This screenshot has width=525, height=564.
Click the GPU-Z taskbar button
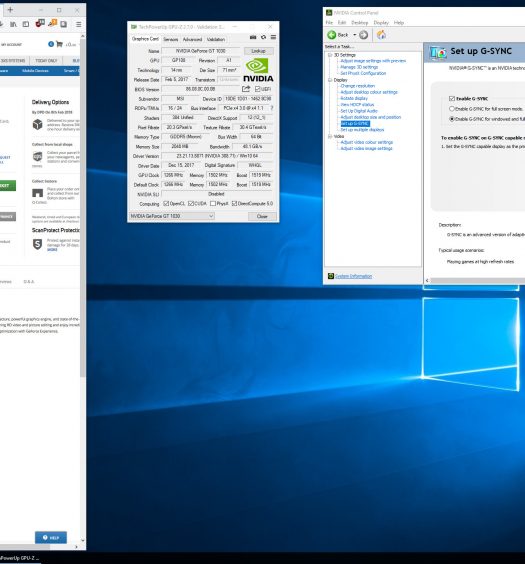tap(20, 558)
